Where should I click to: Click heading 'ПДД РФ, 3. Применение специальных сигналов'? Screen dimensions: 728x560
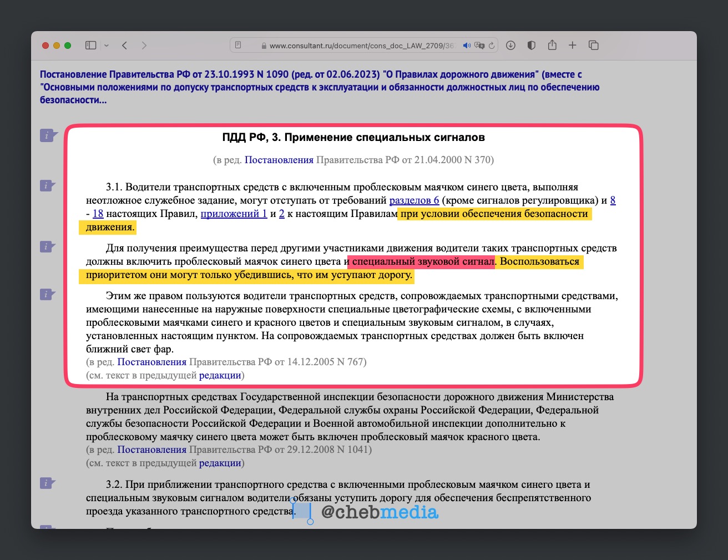point(353,137)
